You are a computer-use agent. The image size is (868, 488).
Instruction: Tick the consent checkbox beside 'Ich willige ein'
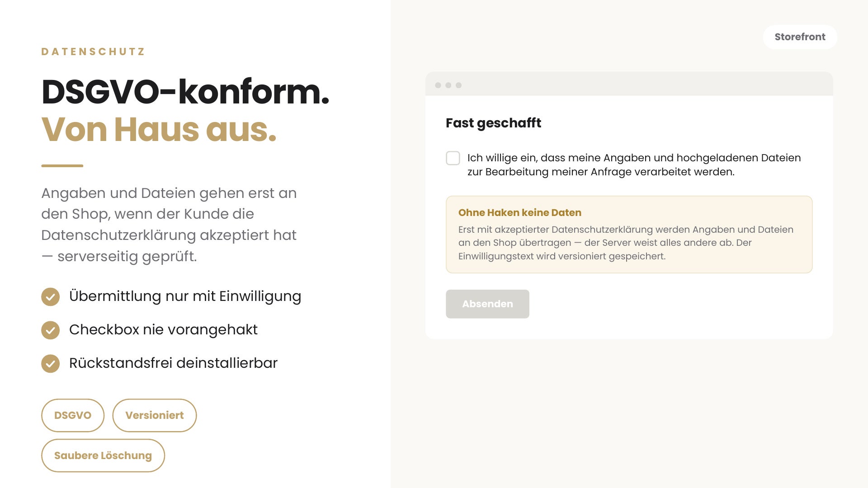coord(453,158)
